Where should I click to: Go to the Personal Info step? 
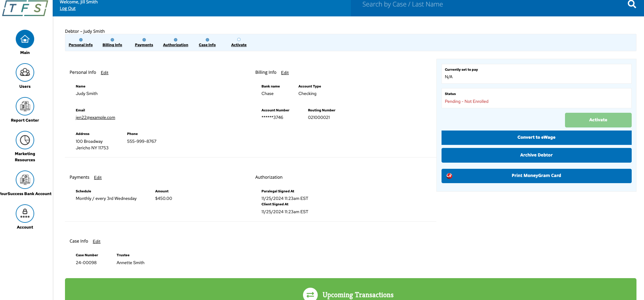81,45
